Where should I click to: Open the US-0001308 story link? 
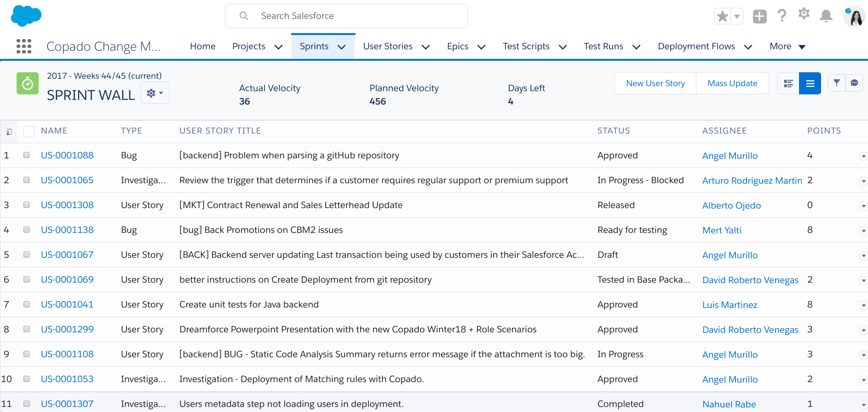click(67, 205)
